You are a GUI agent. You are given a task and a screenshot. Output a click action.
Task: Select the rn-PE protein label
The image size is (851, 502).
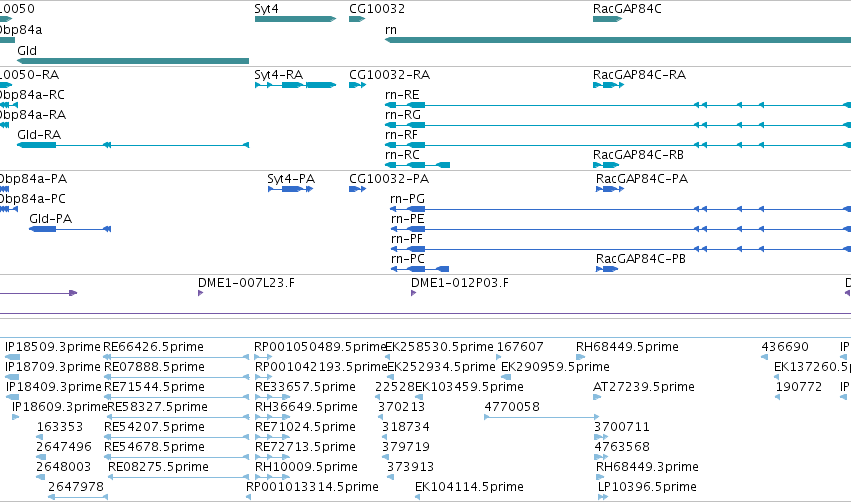pyautogui.click(x=408, y=219)
